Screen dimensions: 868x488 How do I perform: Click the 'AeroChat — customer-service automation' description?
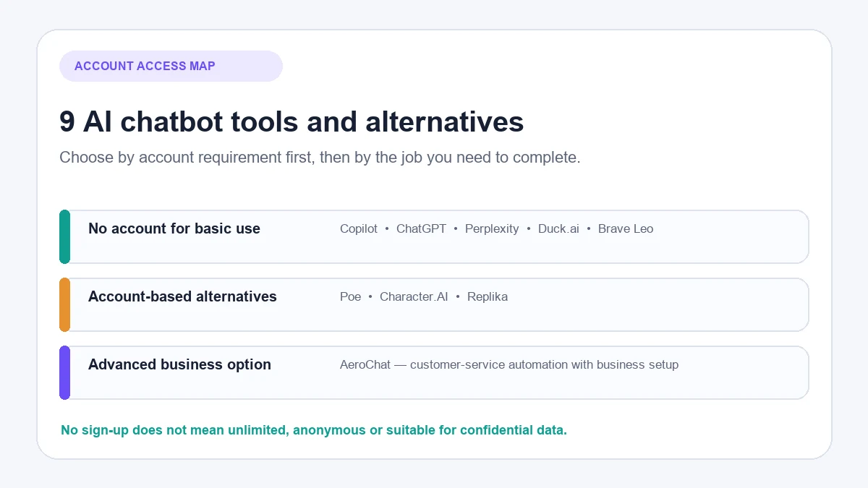tap(509, 364)
